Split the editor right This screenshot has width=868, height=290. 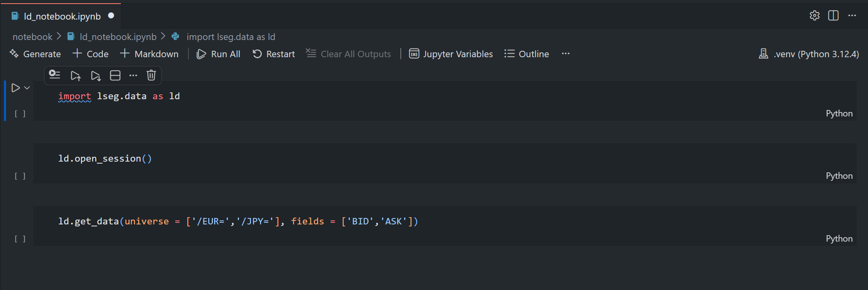coord(833,16)
